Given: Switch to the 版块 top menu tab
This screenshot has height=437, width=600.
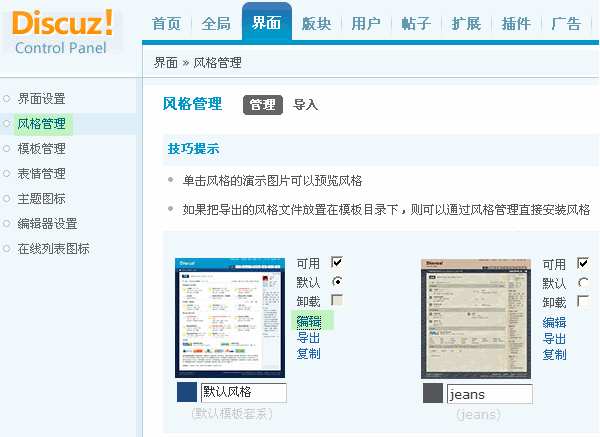Looking at the screenshot, I should pyautogui.click(x=316, y=24).
